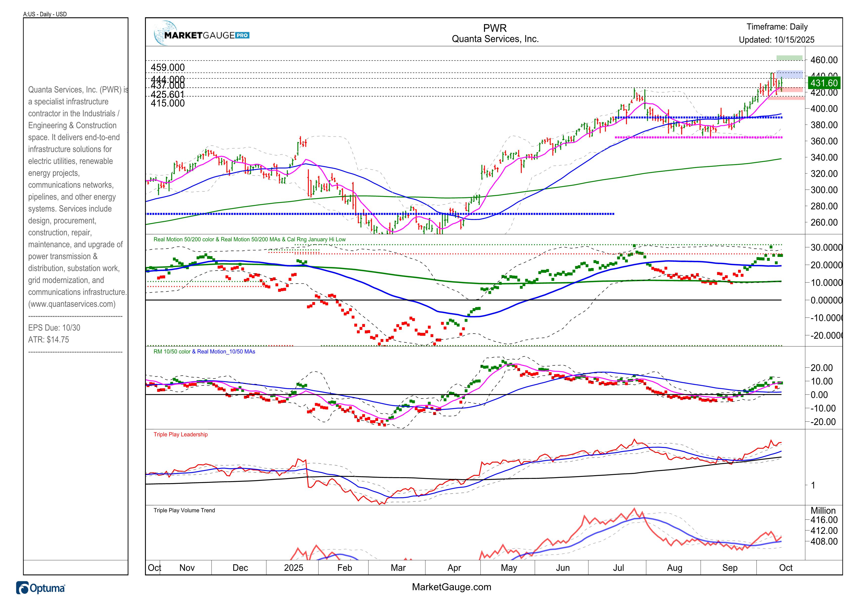Click the A:US - Daily - USD header
The width and height of the screenshot is (868, 614).
[45, 14]
